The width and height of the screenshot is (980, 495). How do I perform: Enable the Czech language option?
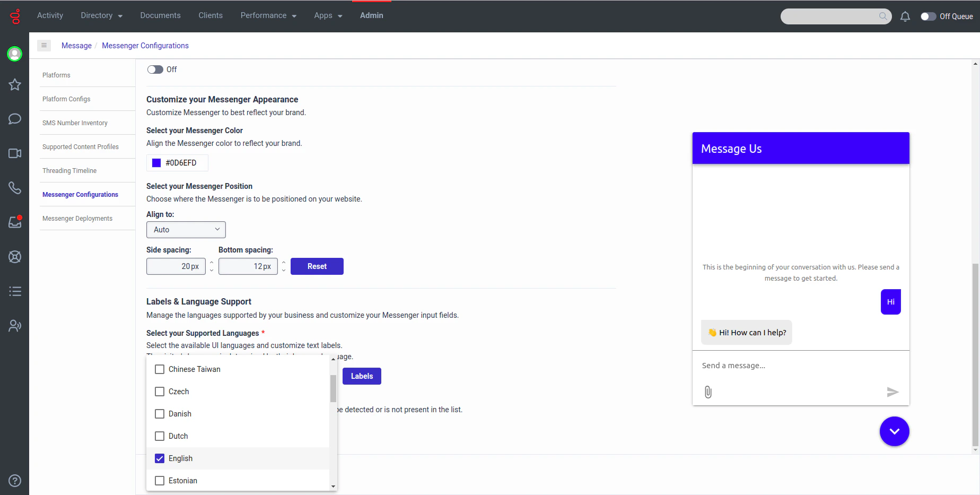click(160, 392)
